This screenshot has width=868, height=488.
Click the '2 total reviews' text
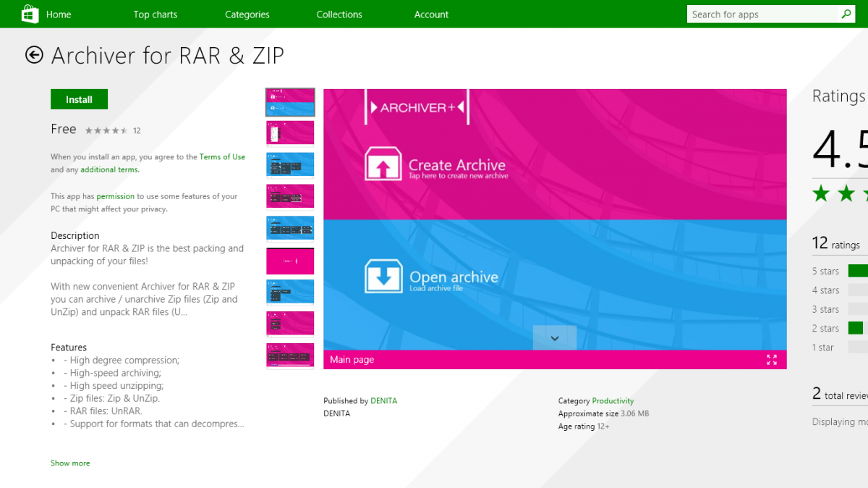[x=840, y=395]
